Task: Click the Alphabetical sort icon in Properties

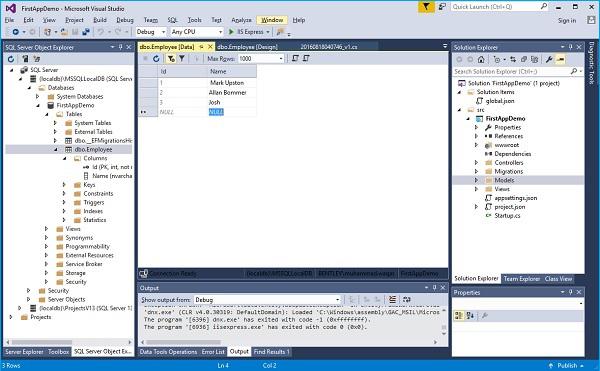Action: pyautogui.click(x=470, y=316)
